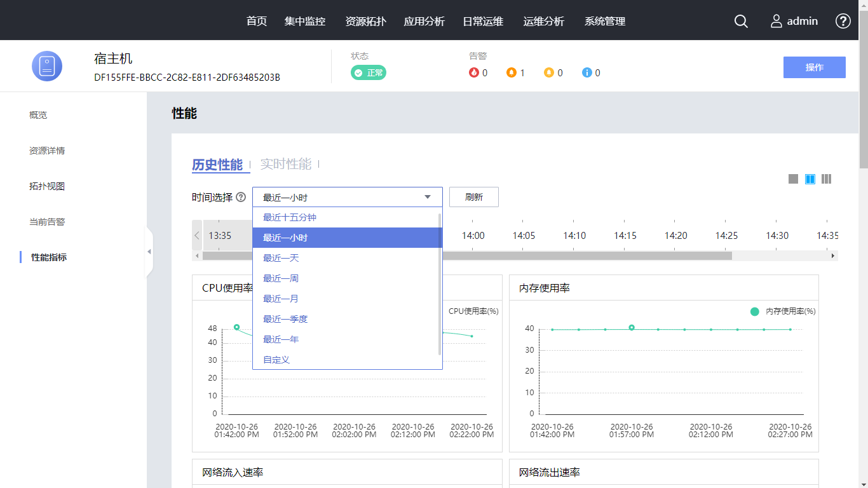Click the red critical alarm icon
This screenshot has height=488, width=868.
[474, 73]
